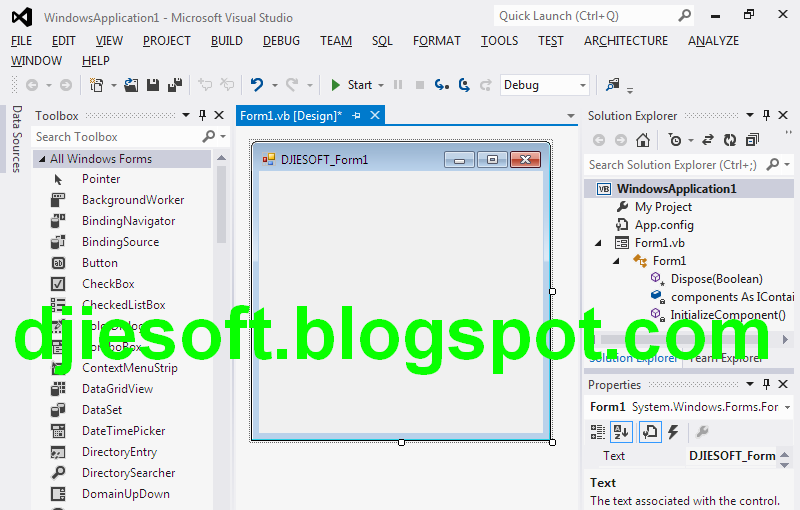Open the DEBUG menu
Image resolution: width=800 pixels, height=510 pixels.
(282, 41)
